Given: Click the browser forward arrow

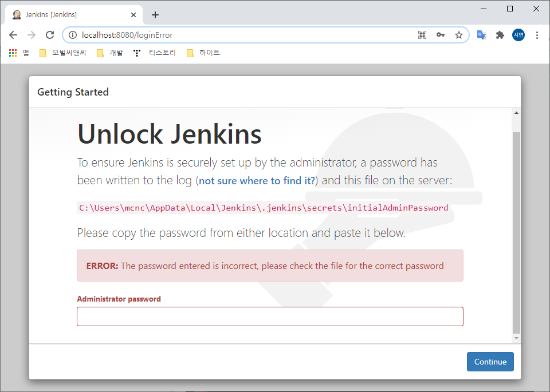Looking at the screenshot, I should 32,35.
